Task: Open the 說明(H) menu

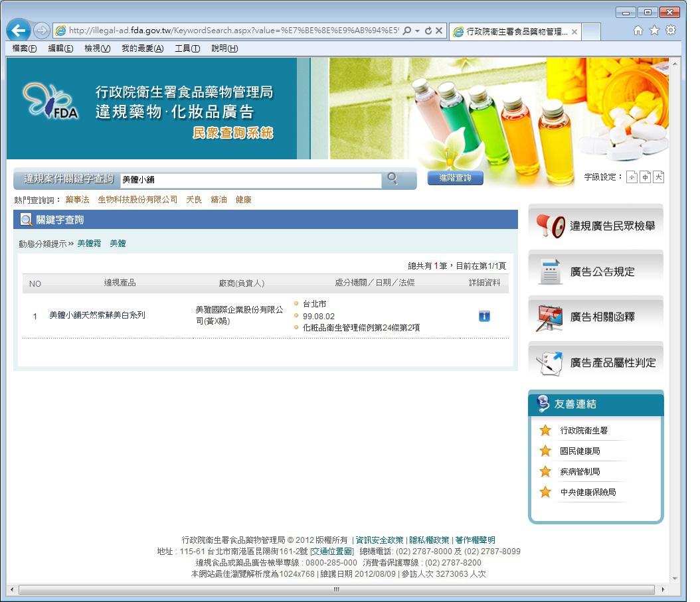Action: coord(224,48)
